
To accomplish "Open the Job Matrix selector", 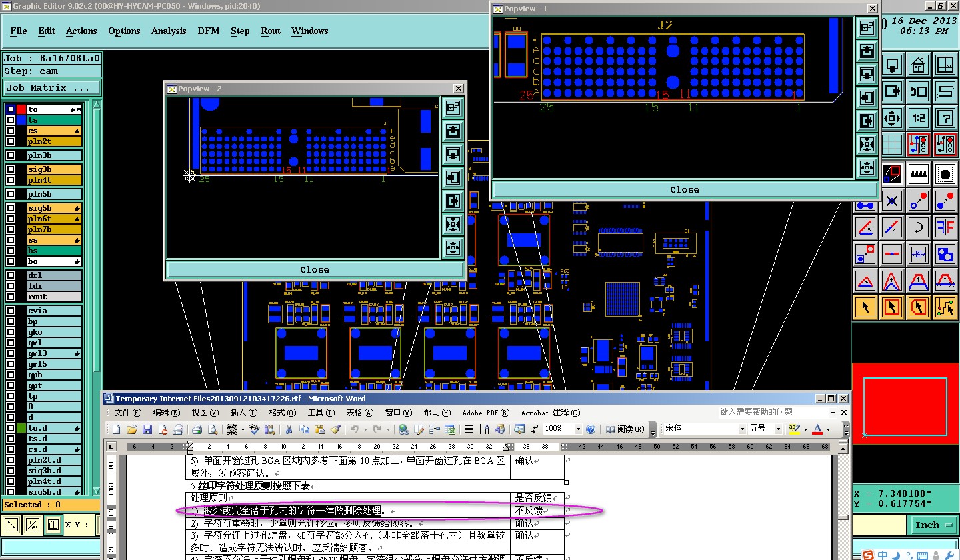I will (x=52, y=88).
